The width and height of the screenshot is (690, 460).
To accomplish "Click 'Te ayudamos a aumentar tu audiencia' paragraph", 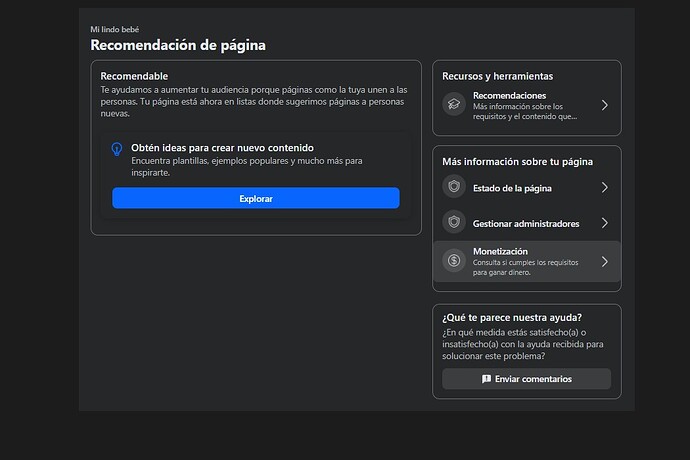I will [x=254, y=102].
